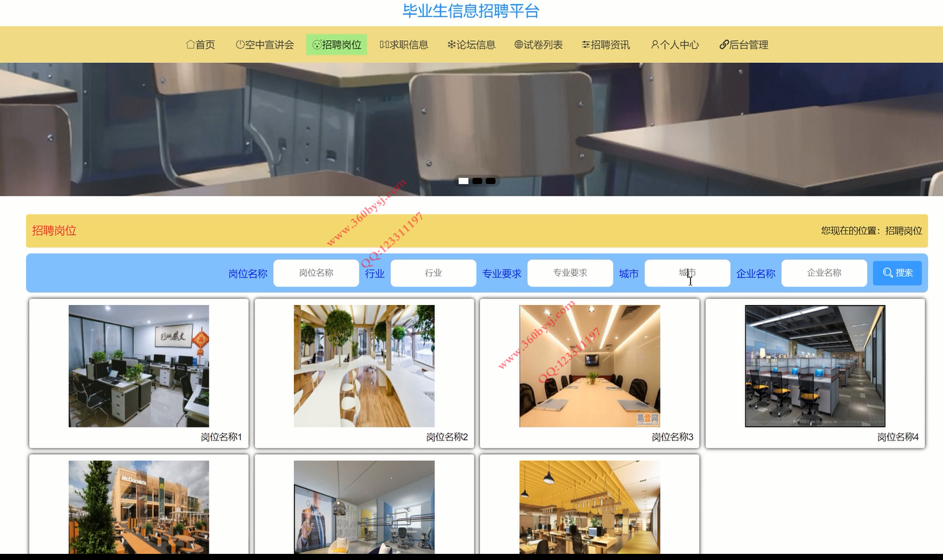The width and height of the screenshot is (943, 560).
Task: Click the link icon beside 后台管理
Action: tap(724, 44)
